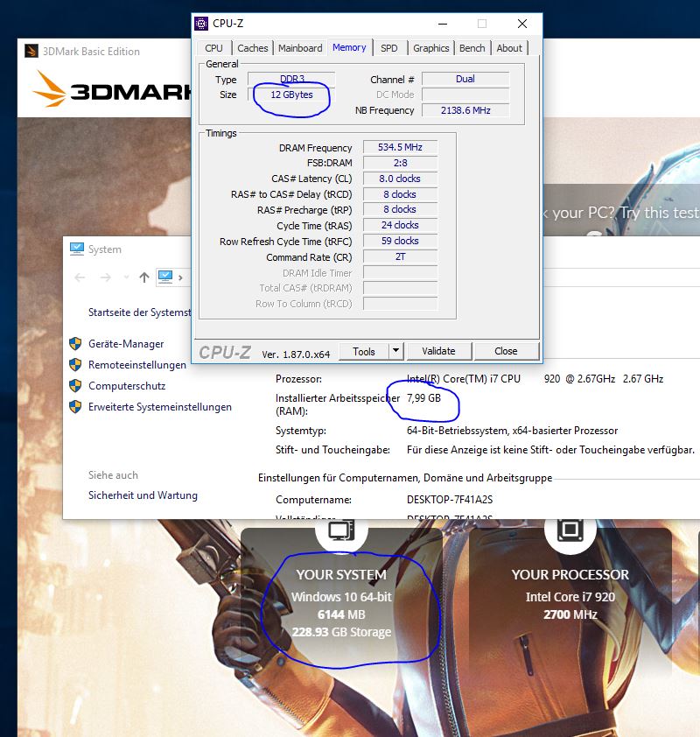Click shield icon beside Erweiterte Systemeinstellungen
Screen dimensions: 700x737
coord(75,406)
